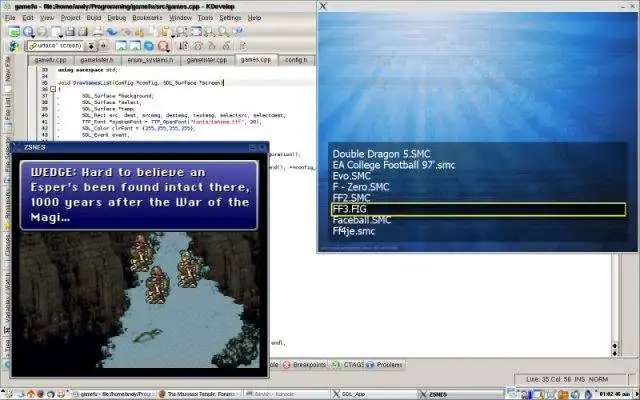640x400 pixels.
Task: Click the Copy pages icon
Action: point(153,31)
